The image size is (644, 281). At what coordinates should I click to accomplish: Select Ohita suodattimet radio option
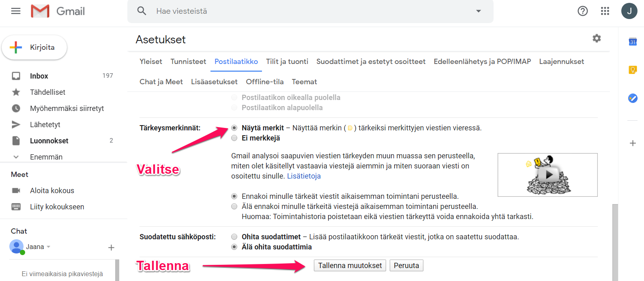(234, 237)
